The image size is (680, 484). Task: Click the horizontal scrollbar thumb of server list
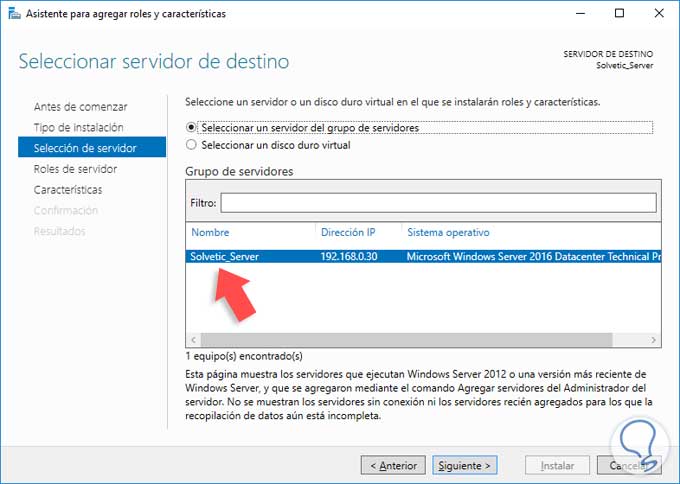click(x=406, y=340)
